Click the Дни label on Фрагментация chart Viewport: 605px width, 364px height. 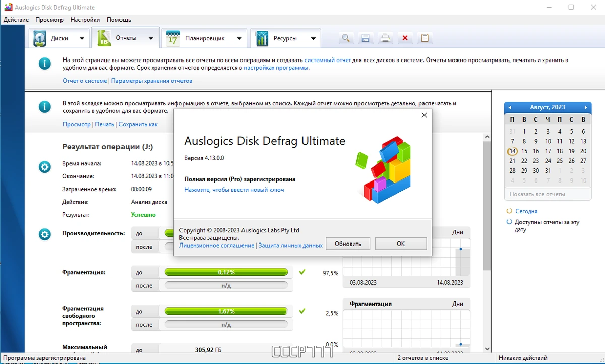[x=458, y=304]
